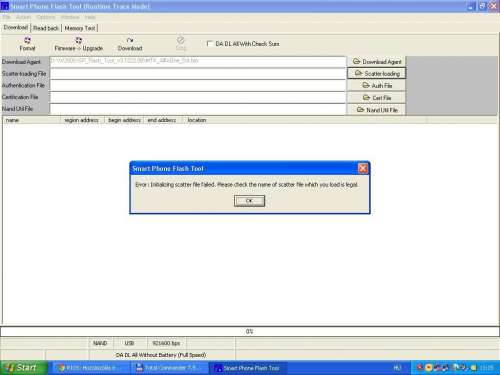
Task: Click the Nand Util File button
Action: [x=377, y=110]
